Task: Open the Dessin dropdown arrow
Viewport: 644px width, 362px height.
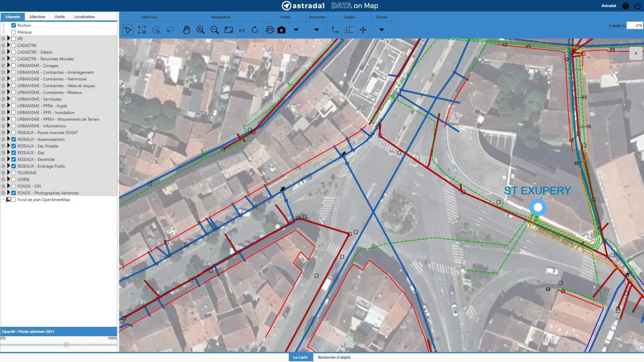Action: click(x=381, y=30)
